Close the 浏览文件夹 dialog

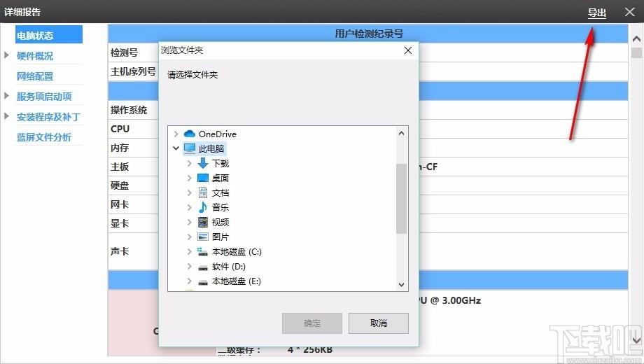tap(408, 50)
